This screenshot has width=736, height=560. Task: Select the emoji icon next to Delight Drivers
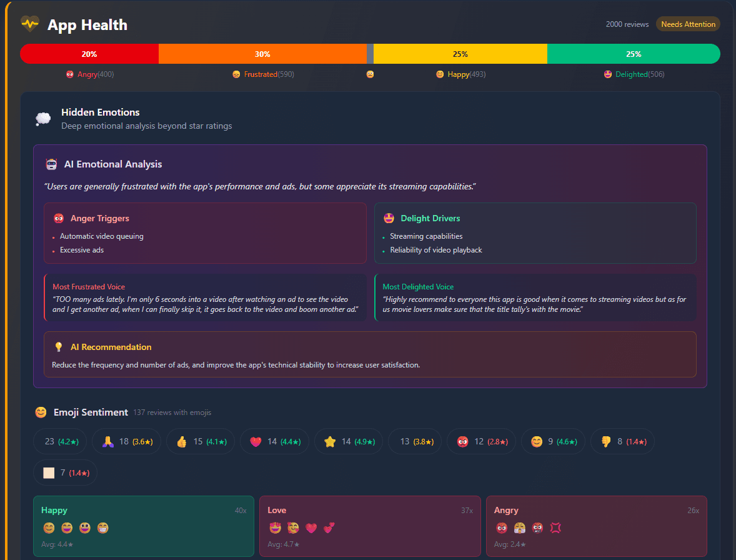click(x=389, y=218)
